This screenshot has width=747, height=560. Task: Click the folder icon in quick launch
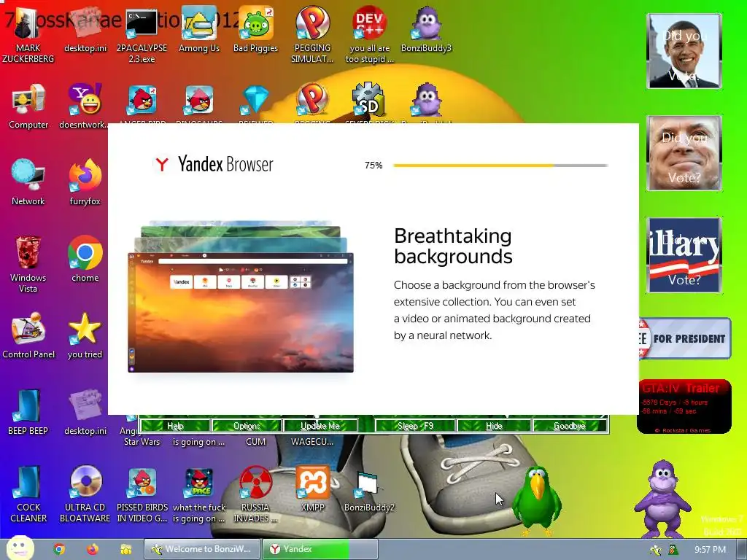click(x=125, y=549)
